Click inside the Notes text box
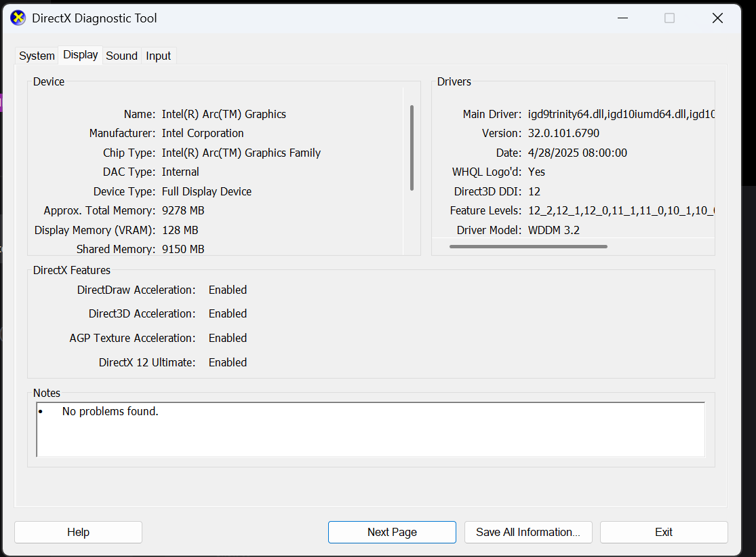 tap(370, 429)
